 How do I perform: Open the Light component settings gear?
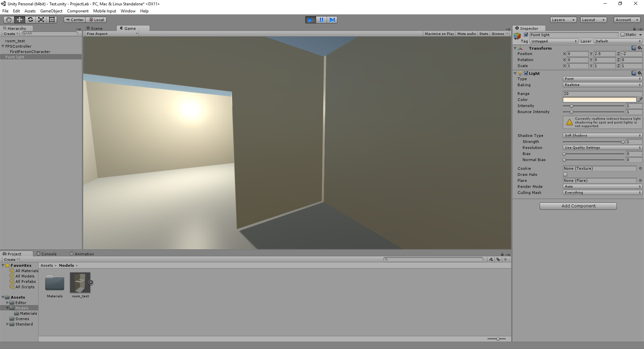pyautogui.click(x=639, y=73)
